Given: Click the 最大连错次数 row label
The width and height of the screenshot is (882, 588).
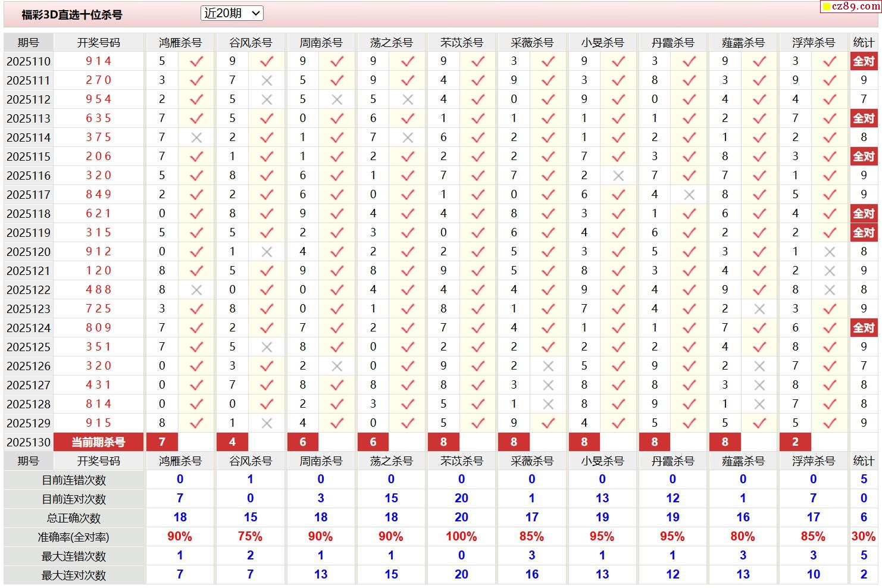Looking at the screenshot, I should click(74, 556).
